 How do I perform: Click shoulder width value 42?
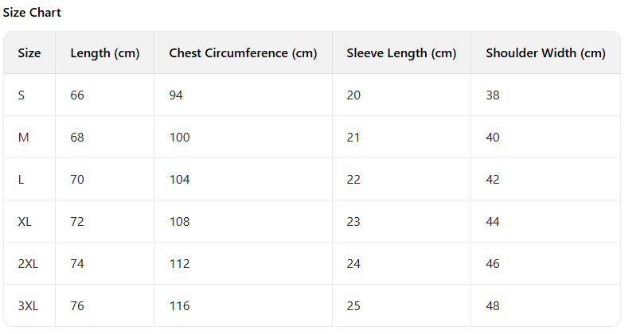(493, 180)
